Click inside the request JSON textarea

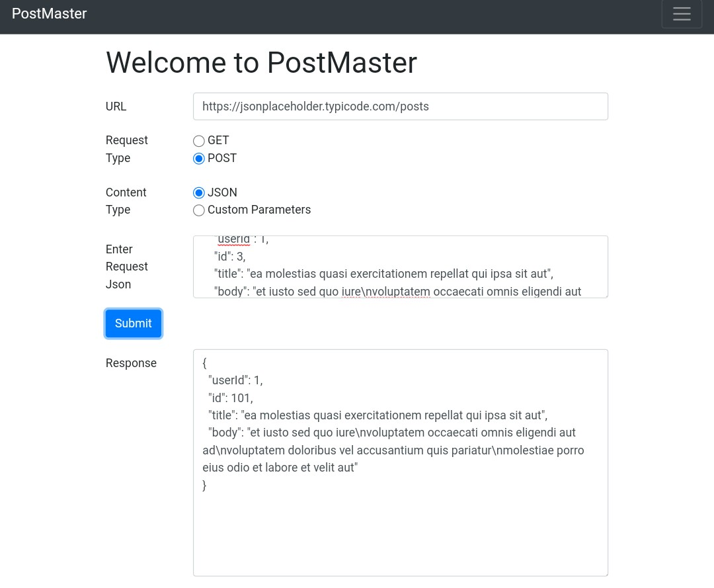(400, 267)
